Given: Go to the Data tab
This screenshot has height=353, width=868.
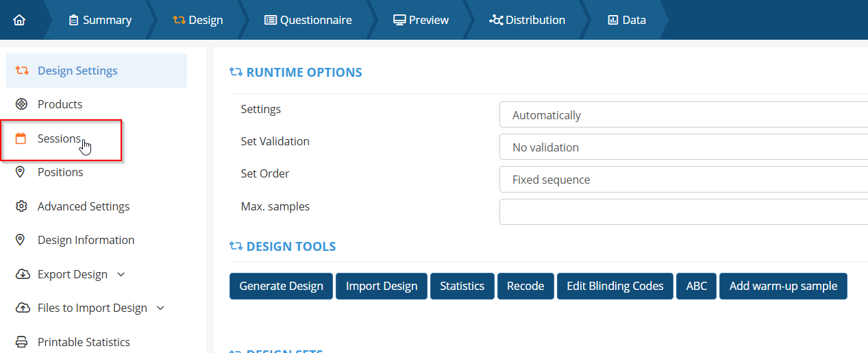Looking at the screenshot, I should [x=627, y=20].
